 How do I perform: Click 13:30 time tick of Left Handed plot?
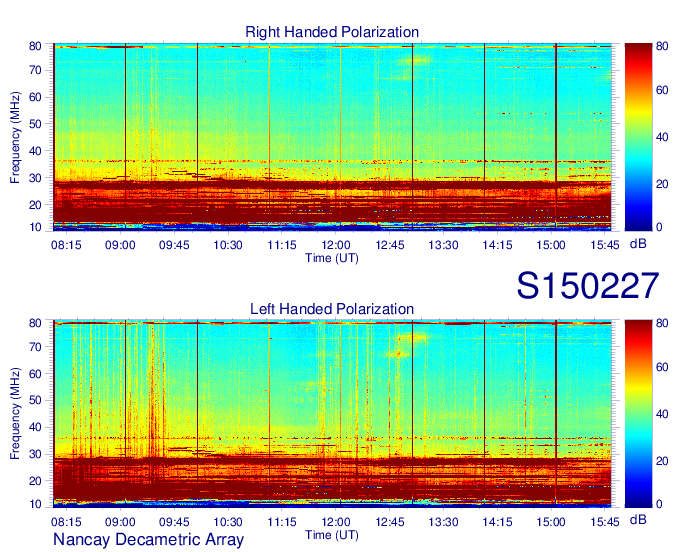click(443, 522)
